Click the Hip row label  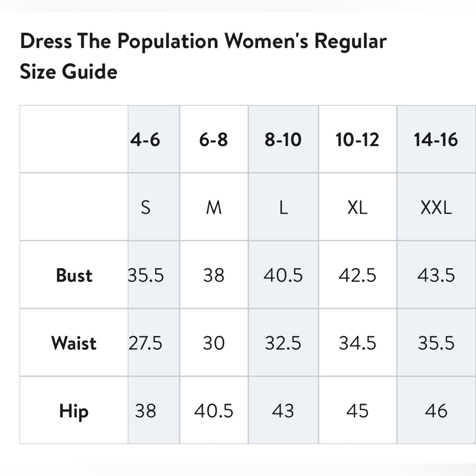(74, 410)
